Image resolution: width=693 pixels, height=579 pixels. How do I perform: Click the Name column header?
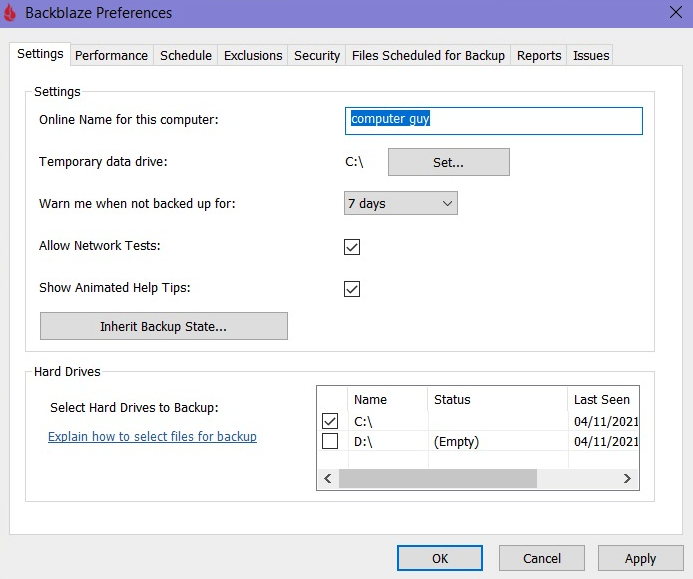[x=388, y=400]
